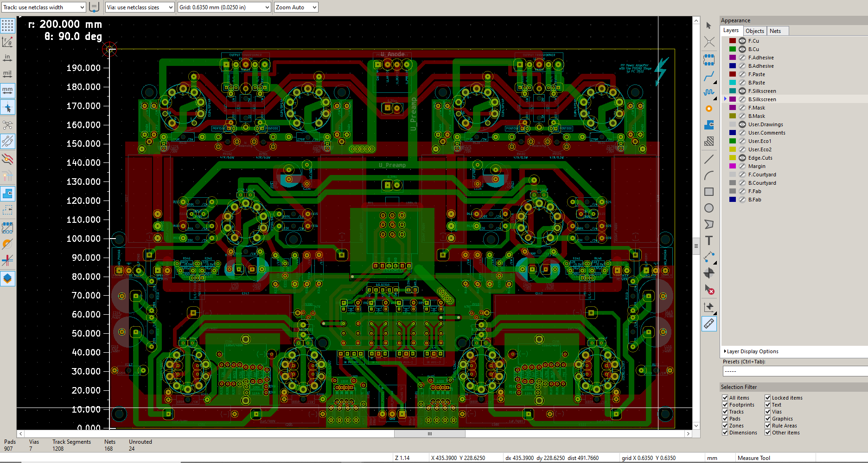Activate the Measure tool ruler icon
This screenshot has width=868, height=466.
pos(709,324)
